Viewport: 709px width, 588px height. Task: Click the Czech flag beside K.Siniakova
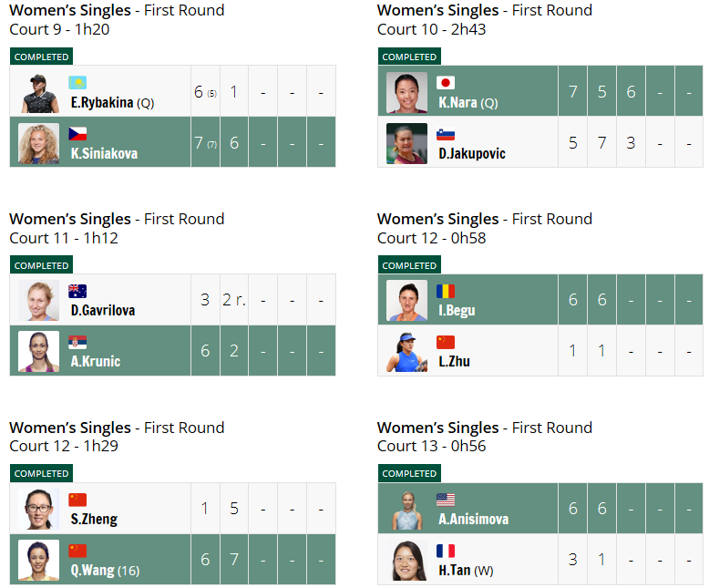[x=77, y=134]
